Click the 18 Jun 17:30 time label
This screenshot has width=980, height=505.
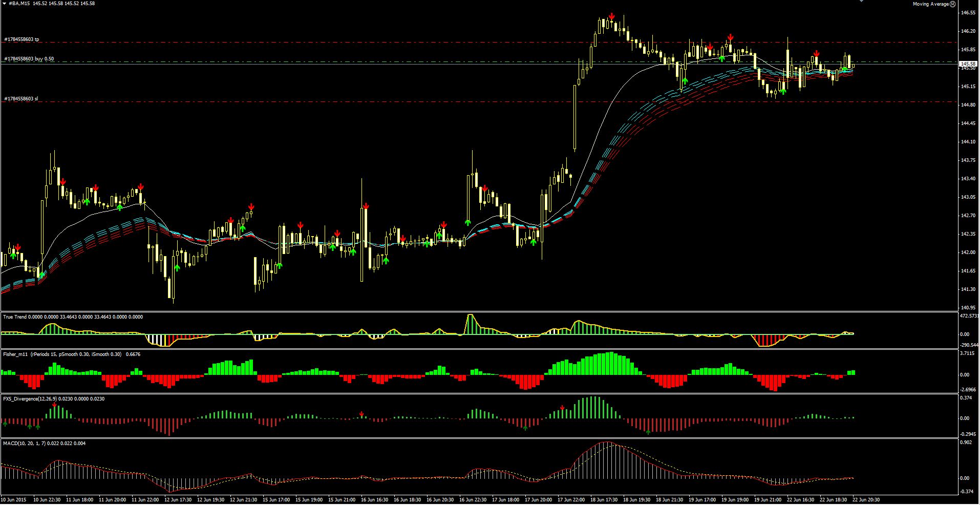[x=605, y=499]
